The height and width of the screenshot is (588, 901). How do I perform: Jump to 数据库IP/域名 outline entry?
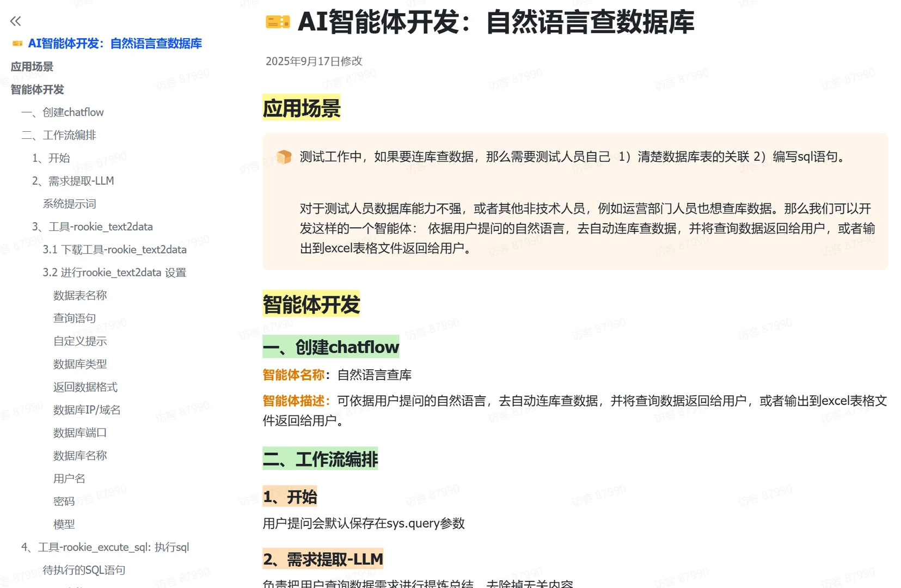(87, 409)
